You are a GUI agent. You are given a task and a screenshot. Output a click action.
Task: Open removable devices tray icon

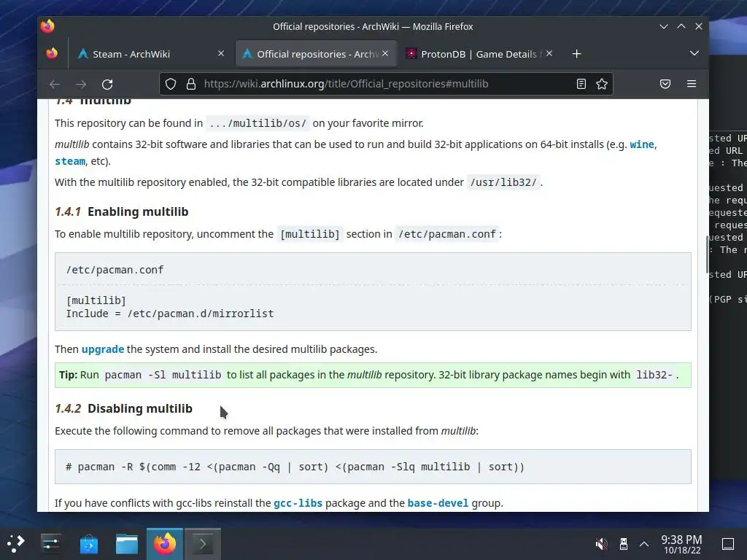[623, 544]
